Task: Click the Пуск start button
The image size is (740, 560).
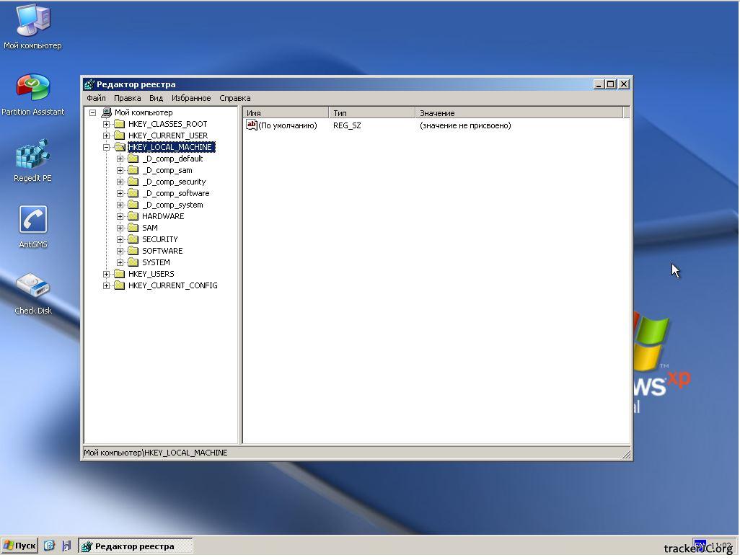Action: (x=19, y=546)
